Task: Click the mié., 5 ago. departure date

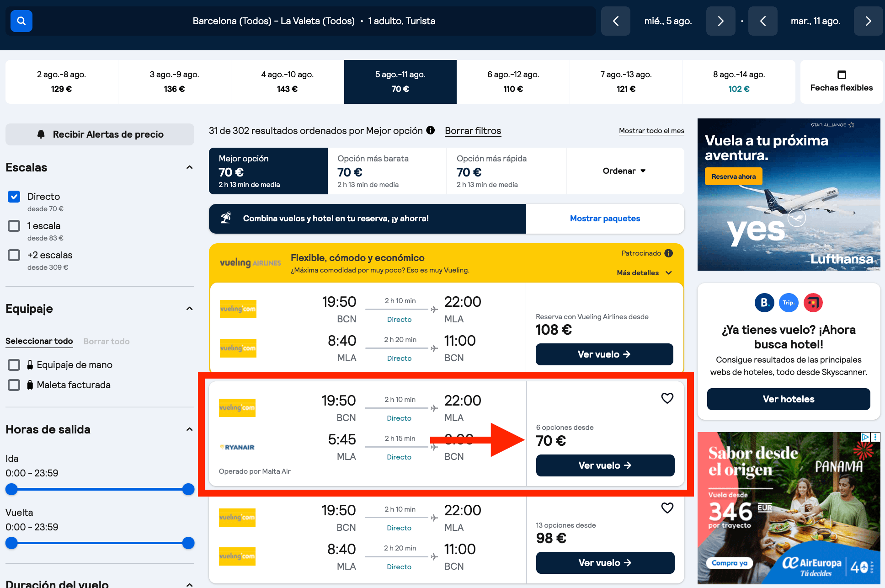Action: pyautogui.click(x=668, y=21)
